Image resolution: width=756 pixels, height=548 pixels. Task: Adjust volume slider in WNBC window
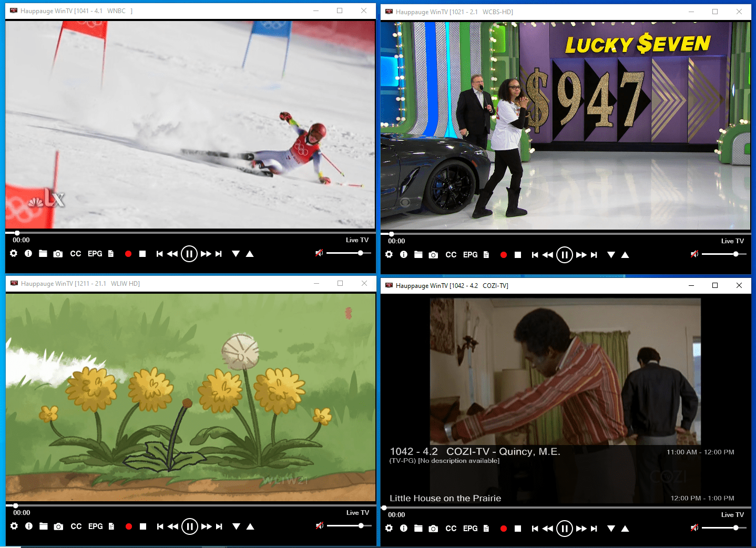[349, 253]
